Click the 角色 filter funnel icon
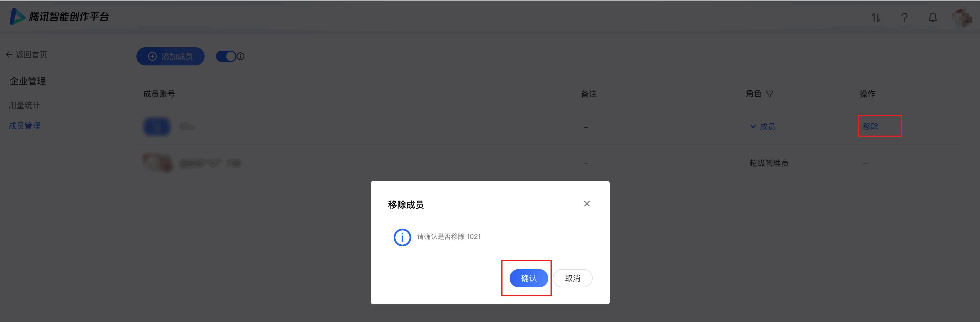The image size is (980, 322). (770, 94)
